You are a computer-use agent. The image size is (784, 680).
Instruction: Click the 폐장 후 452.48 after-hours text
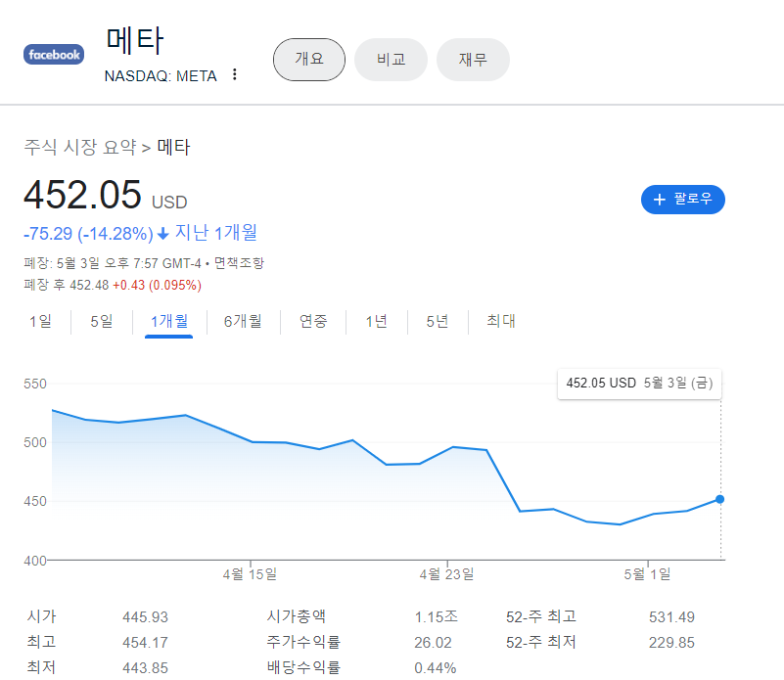pos(66,285)
